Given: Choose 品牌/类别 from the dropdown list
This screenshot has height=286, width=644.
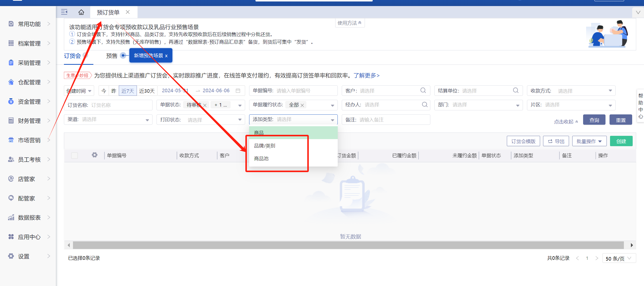Looking at the screenshot, I should (264, 146).
